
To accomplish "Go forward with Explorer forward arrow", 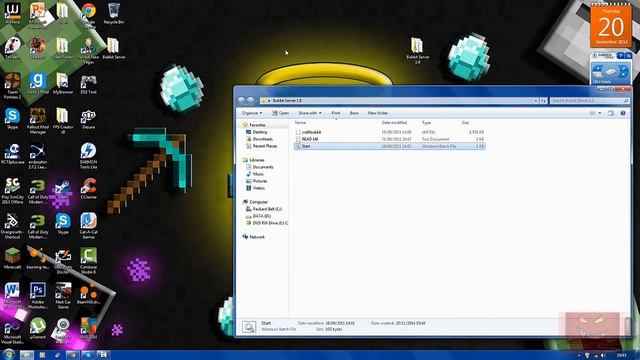I will [x=250, y=100].
